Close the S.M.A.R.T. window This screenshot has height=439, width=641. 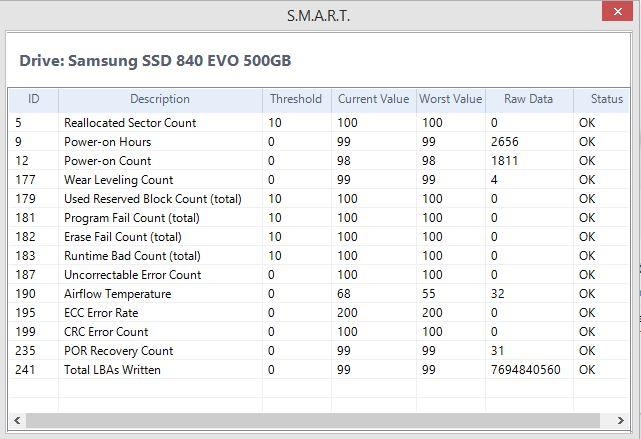click(x=617, y=12)
